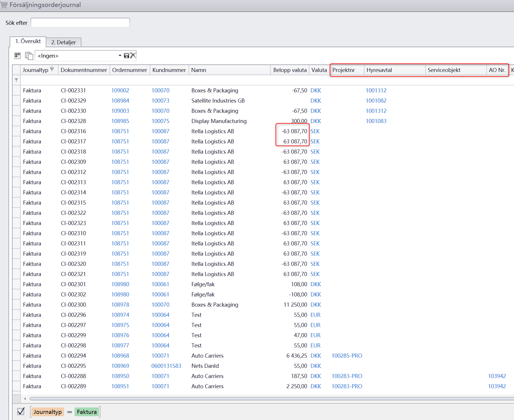514x420 pixels.
Task: Select the amount 47,00 in row CI-002299
Action: pyautogui.click(x=301, y=335)
